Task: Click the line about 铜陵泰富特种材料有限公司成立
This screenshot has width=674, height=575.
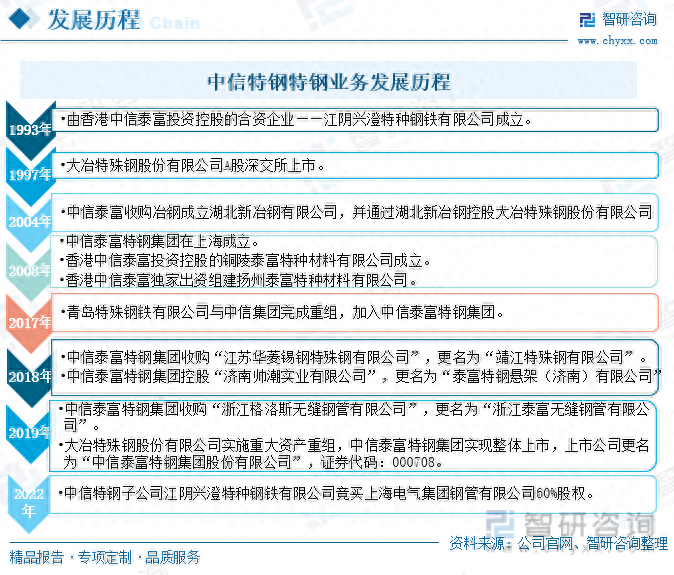Action: pyautogui.click(x=245, y=260)
